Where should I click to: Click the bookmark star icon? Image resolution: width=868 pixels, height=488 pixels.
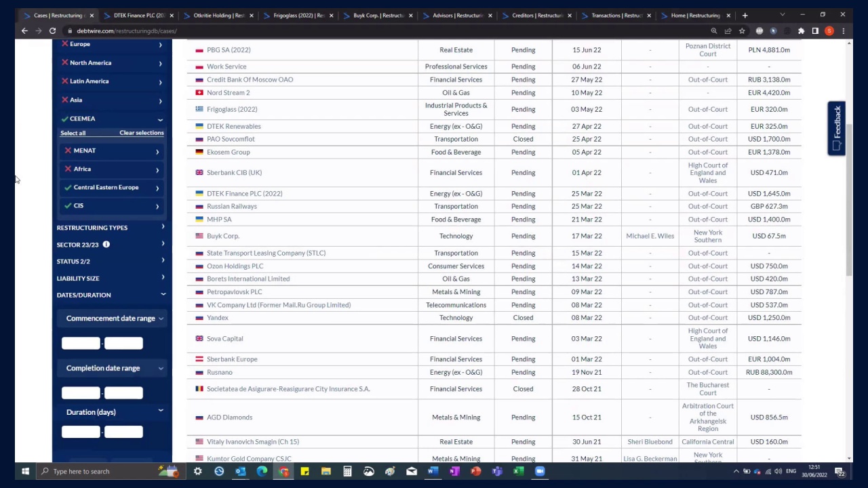tap(742, 30)
